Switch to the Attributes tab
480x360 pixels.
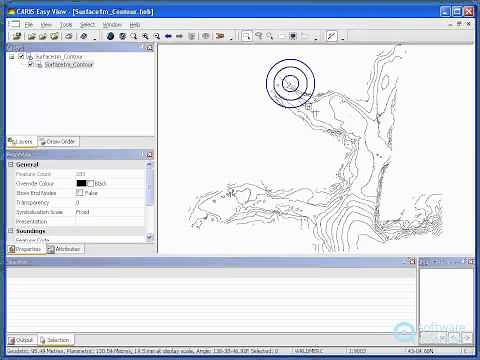[64, 249]
